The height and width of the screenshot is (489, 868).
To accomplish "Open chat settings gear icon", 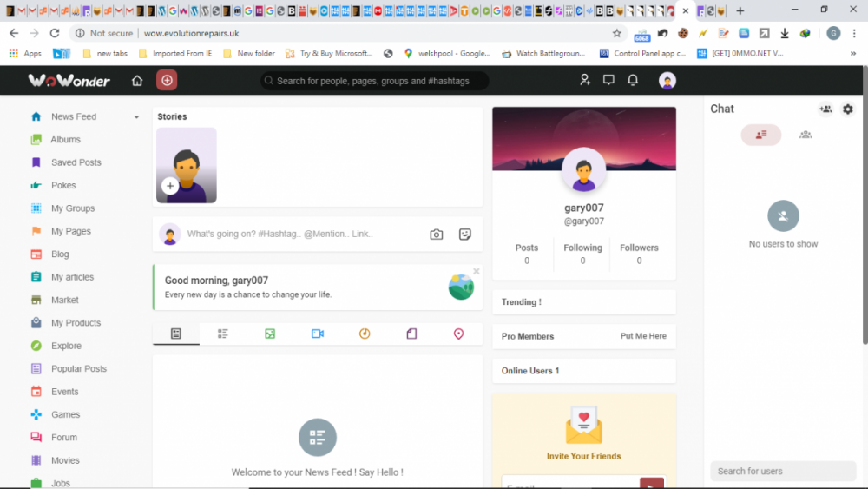I will (847, 109).
